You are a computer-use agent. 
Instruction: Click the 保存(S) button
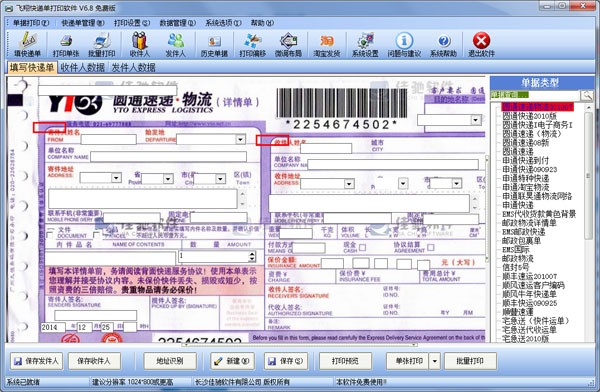(286, 361)
